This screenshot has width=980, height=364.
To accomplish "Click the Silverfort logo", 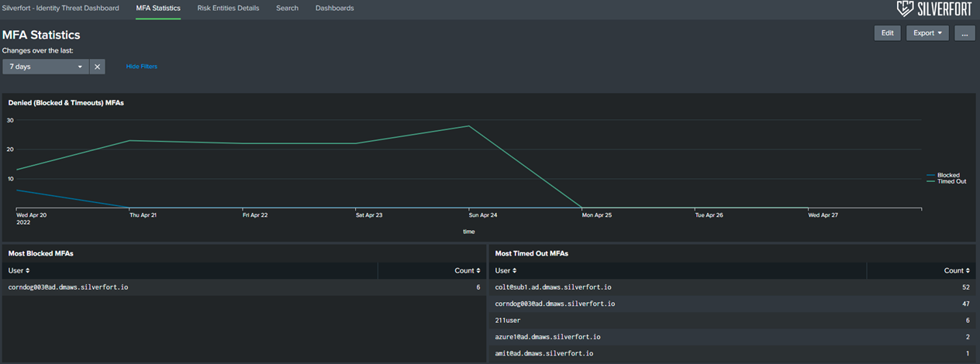I will [936, 9].
